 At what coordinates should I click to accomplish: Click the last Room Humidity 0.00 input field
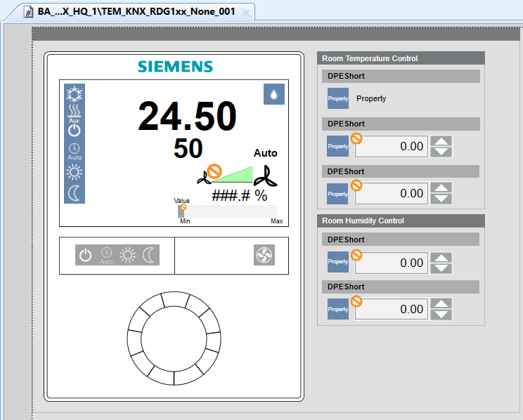click(392, 309)
